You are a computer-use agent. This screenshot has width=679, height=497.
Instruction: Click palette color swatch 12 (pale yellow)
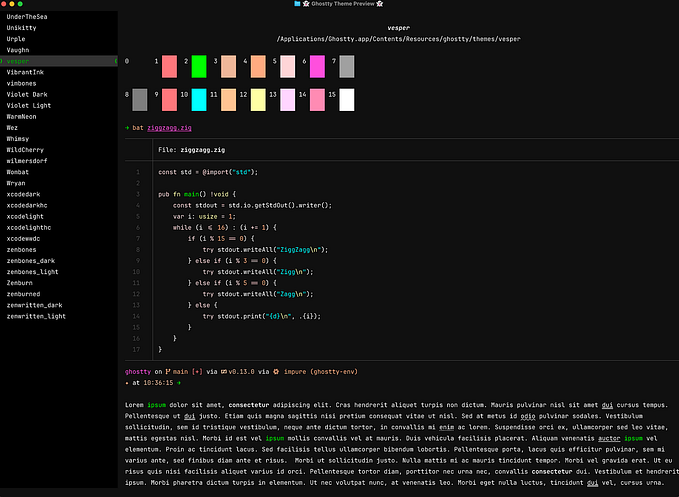point(258,100)
